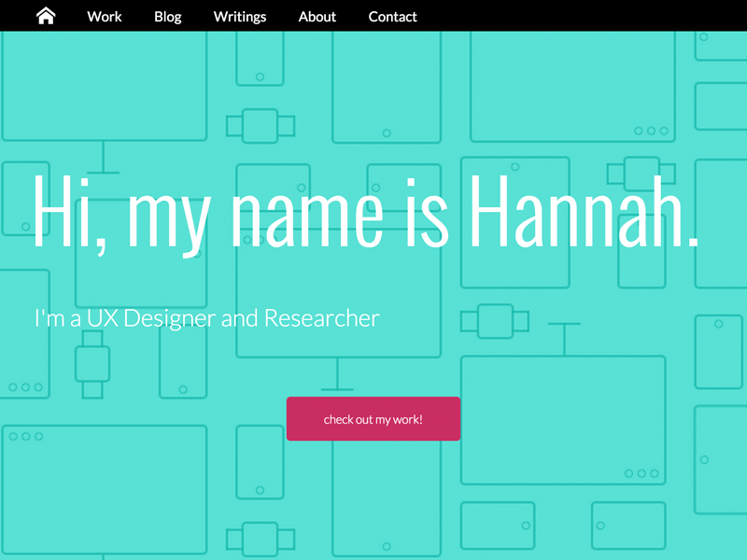747x560 pixels.
Task: Click the subtitle 'I'm a UX Designer and Researcher'
Action: tap(205, 317)
